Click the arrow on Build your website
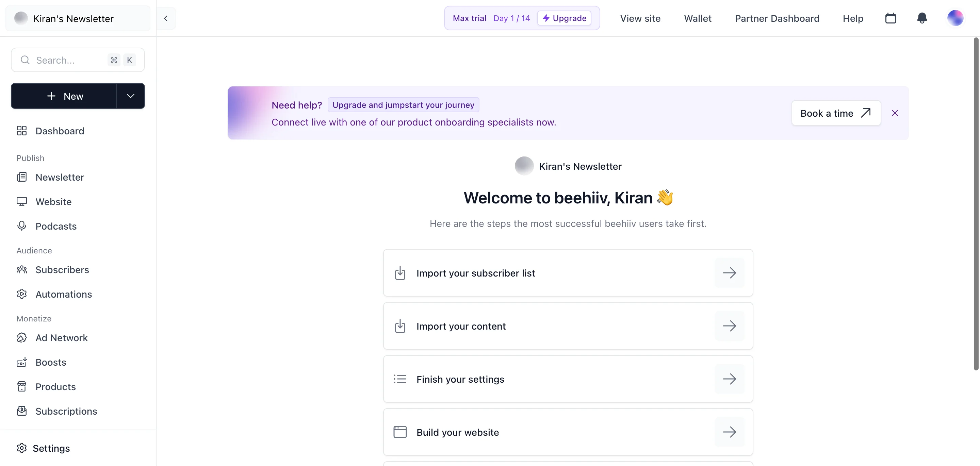The image size is (980, 466). [729, 432]
